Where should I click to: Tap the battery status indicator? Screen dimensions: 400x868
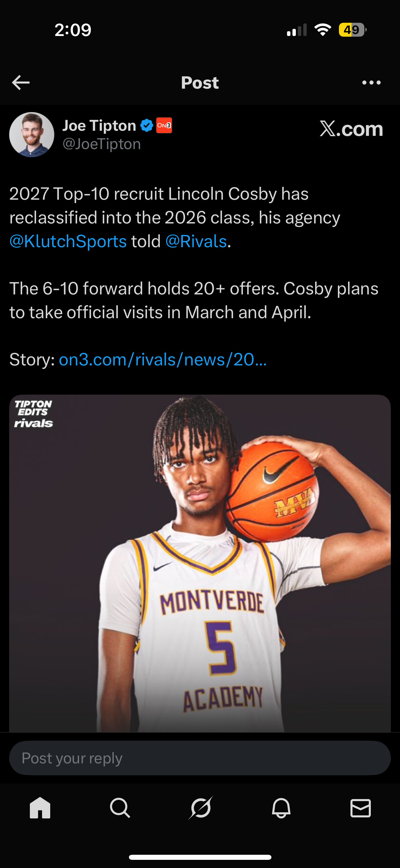[353, 30]
